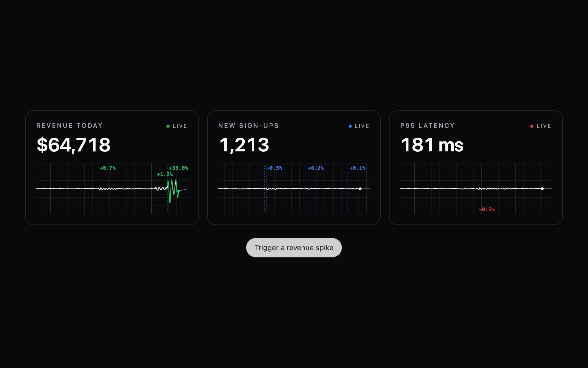Image resolution: width=588 pixels, height=368 pixels.
Task: Click the Trigger a revenue spike button
Action: click(x=294, y=248)
